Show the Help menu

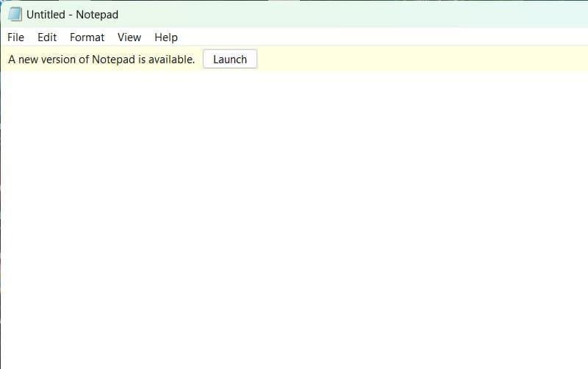[166, 37]
